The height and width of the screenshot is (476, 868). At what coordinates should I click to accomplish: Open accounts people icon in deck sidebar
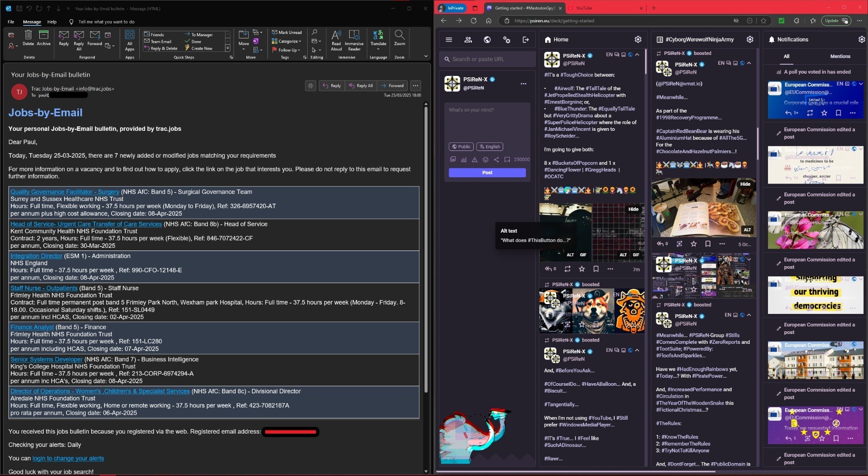(x=468, y=40)
